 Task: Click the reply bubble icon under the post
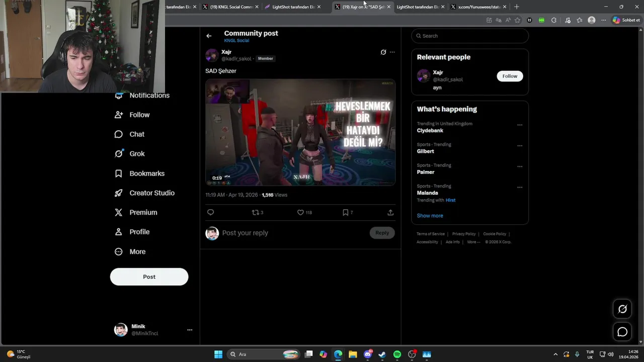click(x=211, y=212)
